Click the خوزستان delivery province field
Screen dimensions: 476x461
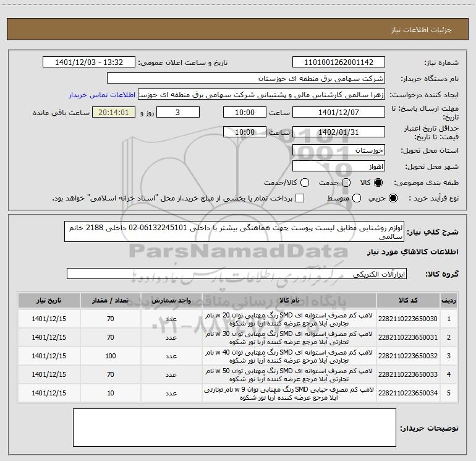click(x=338, y=150)
